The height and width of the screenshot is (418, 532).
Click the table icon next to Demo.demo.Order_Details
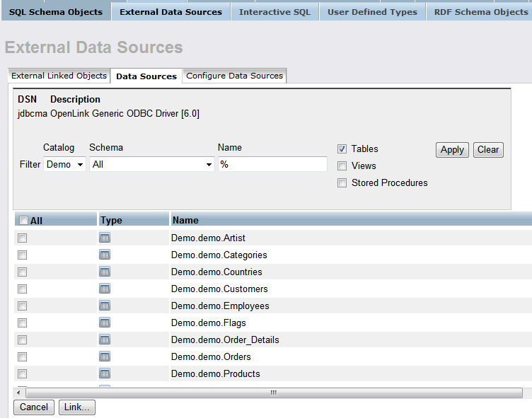coord(105,339)
